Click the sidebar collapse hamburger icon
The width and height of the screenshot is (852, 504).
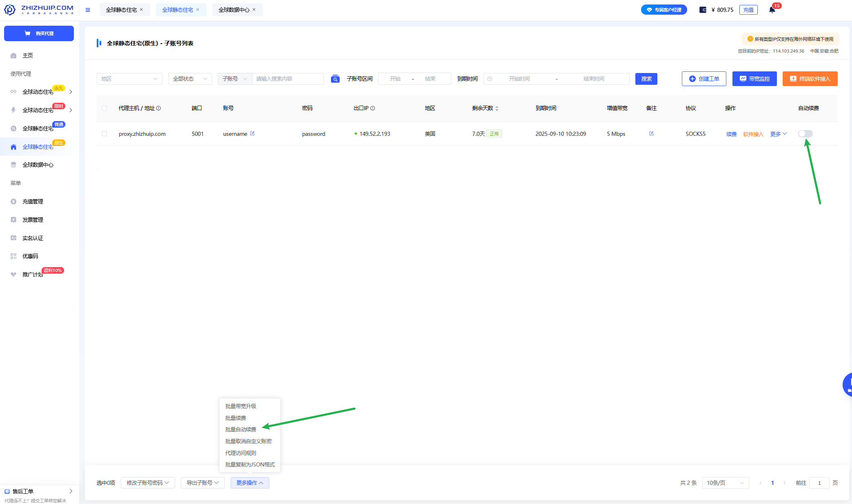click(x=88, y=10)
